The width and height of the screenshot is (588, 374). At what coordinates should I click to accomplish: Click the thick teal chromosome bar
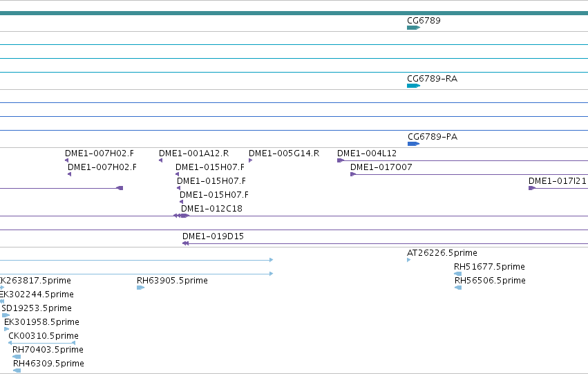(294, 13)
